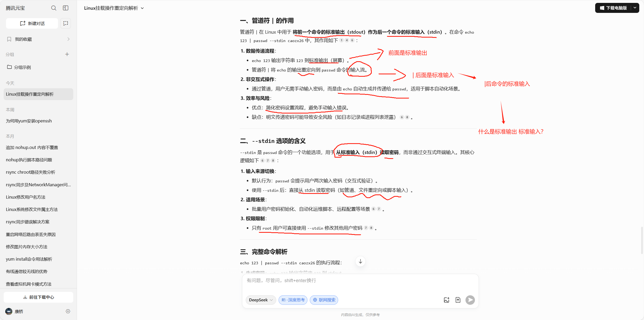The image size is (644, 320).
Task: Open the yum openssh conversation
Action: point(29,121)
